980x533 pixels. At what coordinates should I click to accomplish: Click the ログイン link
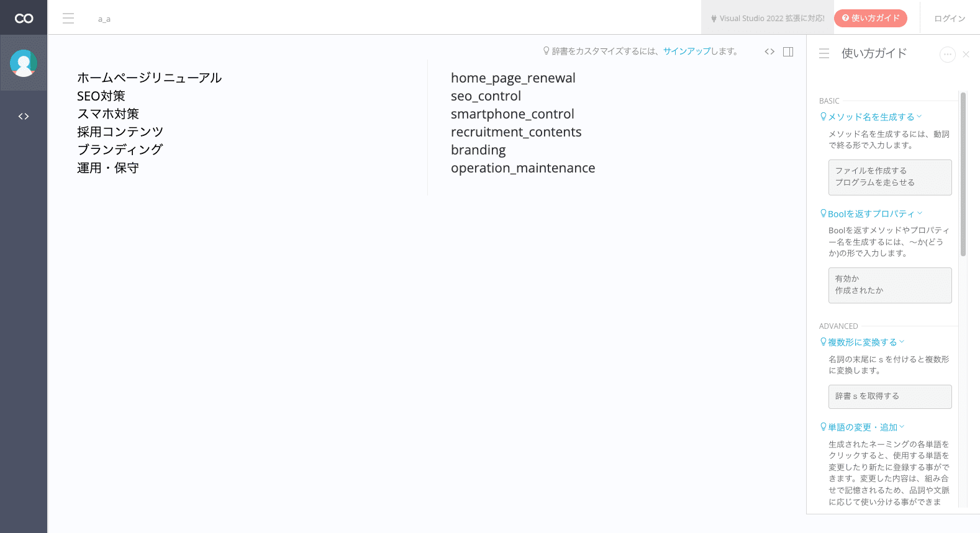(950, 19)
